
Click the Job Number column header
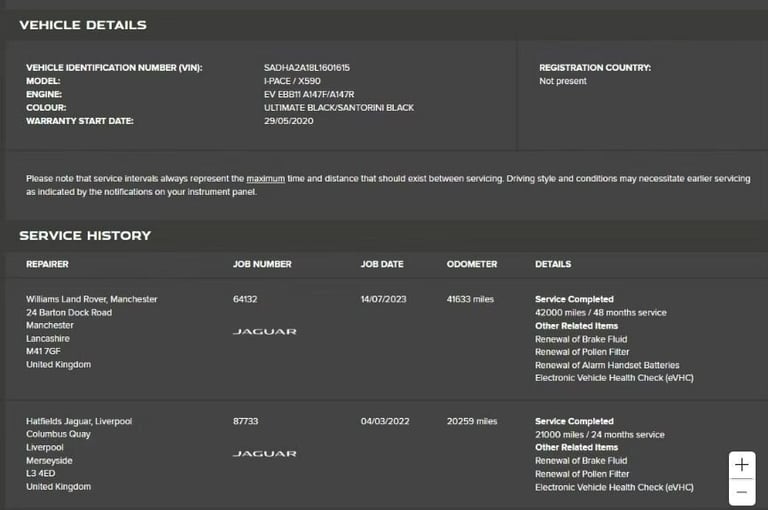point(262,264)
